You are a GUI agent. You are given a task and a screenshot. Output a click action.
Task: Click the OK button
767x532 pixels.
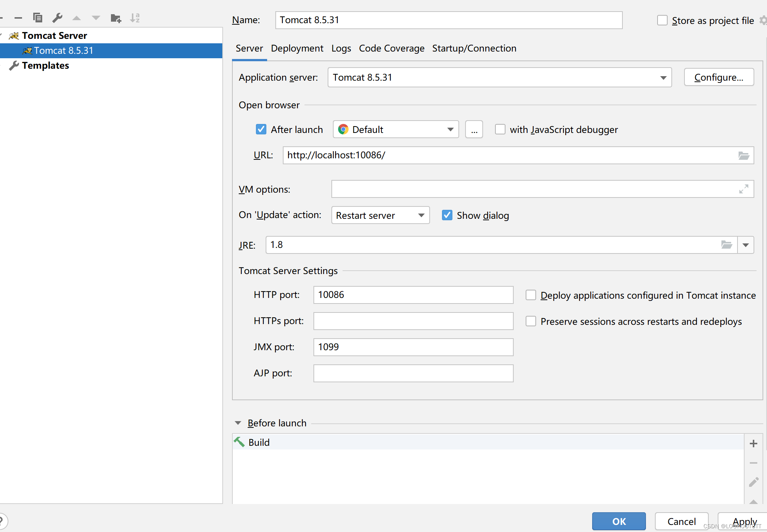(x=619, y=521)
